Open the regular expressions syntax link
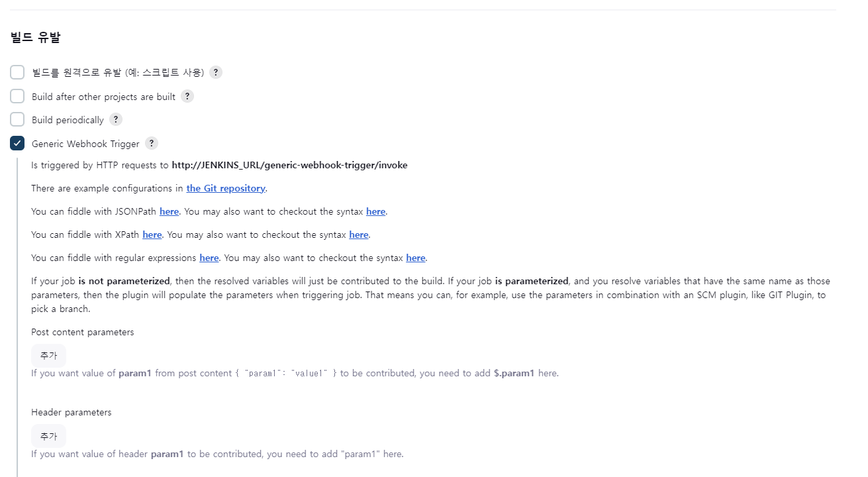 pyautogui.click(x=415, y=257)
